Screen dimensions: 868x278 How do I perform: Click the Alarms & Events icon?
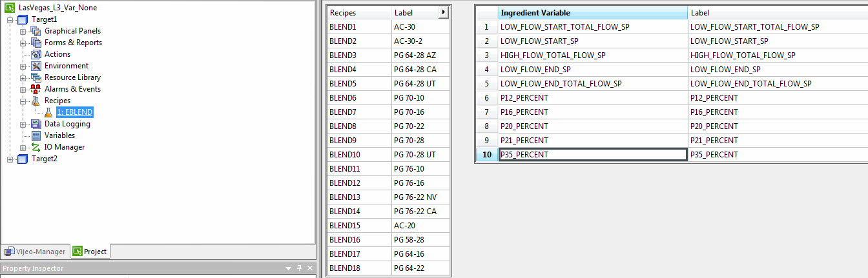[36, 89]
